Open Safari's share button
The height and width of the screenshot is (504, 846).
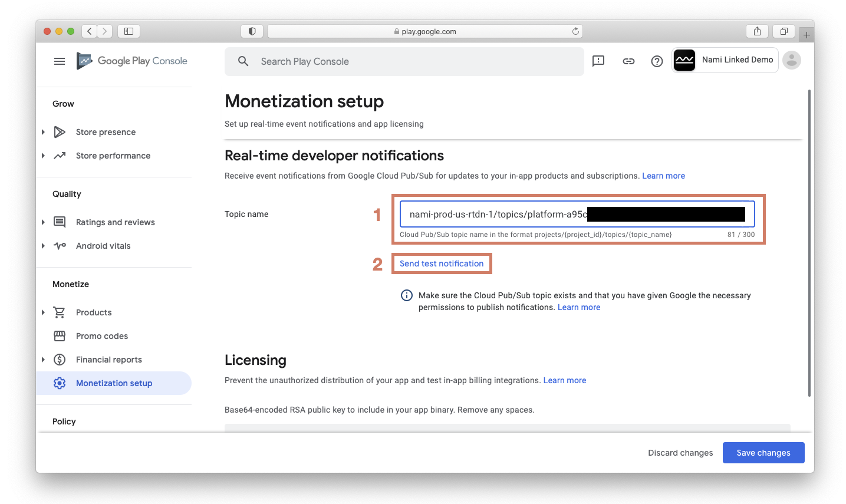pyautogui.click(x=757, y=31)
